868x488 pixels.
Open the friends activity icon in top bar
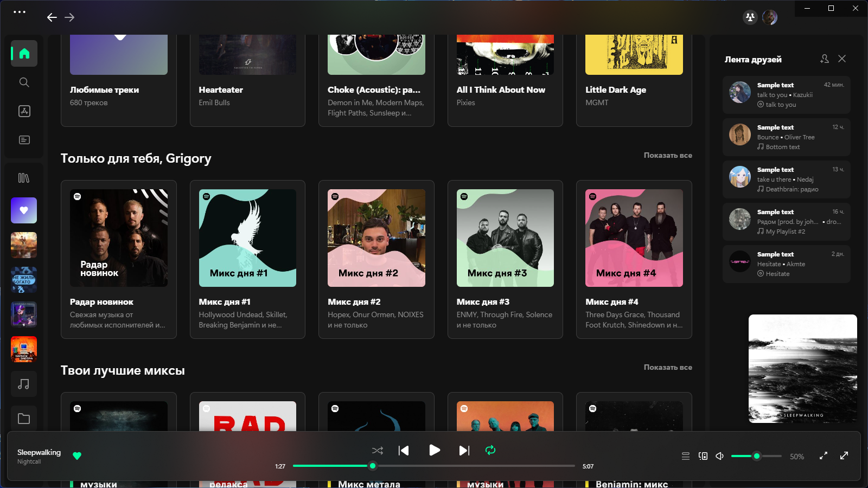click(x=750, y=17)
